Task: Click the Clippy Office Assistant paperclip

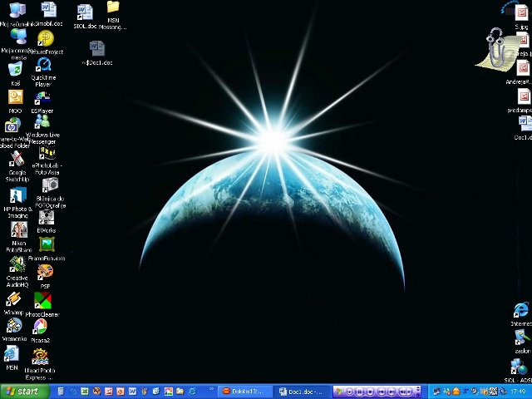Action: point(497,50)
